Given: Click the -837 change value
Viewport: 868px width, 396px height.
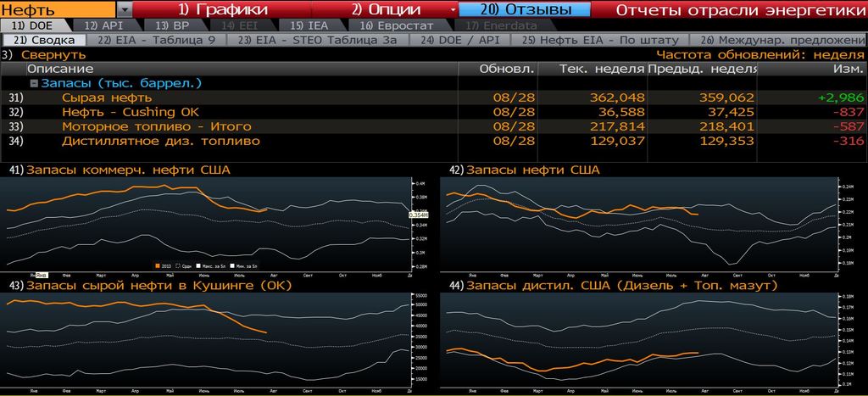Looking at the screenshot, I should coord(848,112).
